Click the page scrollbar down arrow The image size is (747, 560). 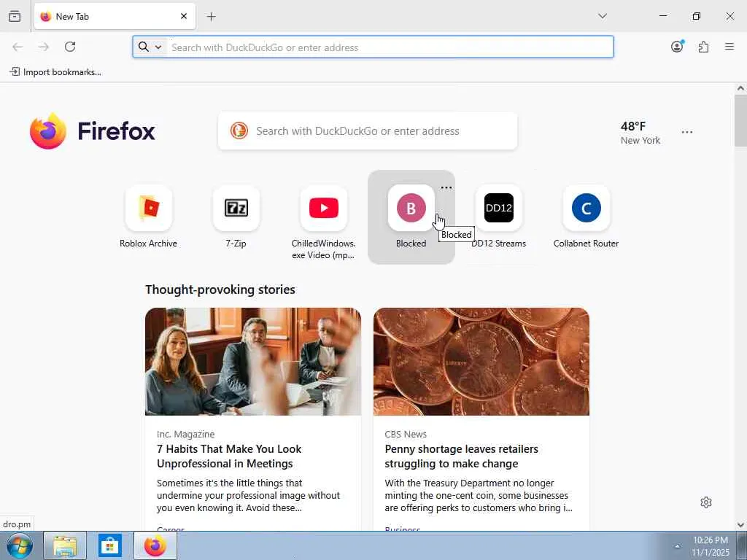click(740, 525)
